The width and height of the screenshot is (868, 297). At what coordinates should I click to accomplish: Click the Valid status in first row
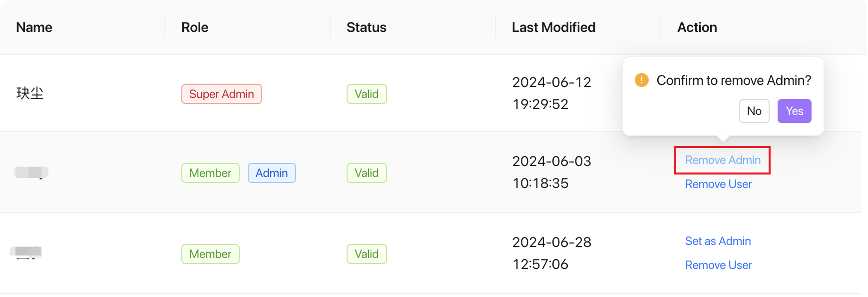pyautogui.click(x=367, y=94)
